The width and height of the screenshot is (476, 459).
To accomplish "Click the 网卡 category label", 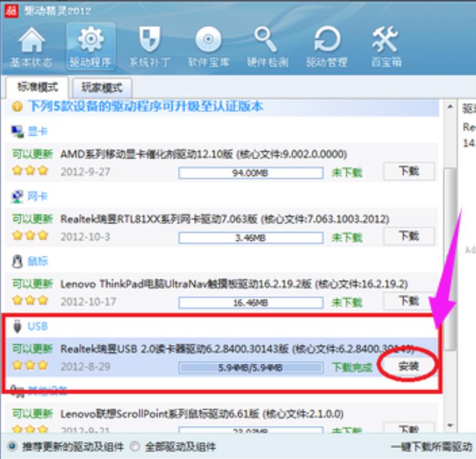I will point(37,197).
